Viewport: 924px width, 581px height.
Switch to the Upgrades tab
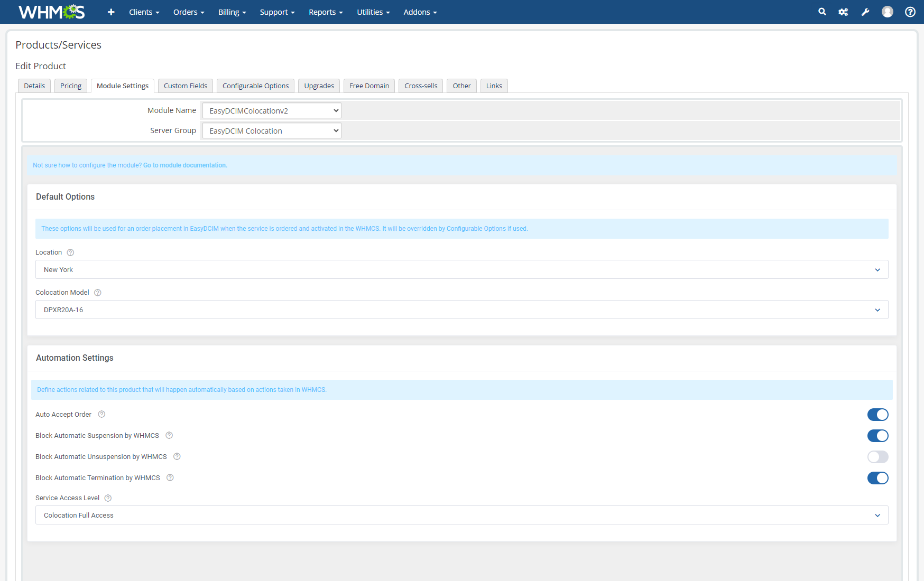pos(319,86)
